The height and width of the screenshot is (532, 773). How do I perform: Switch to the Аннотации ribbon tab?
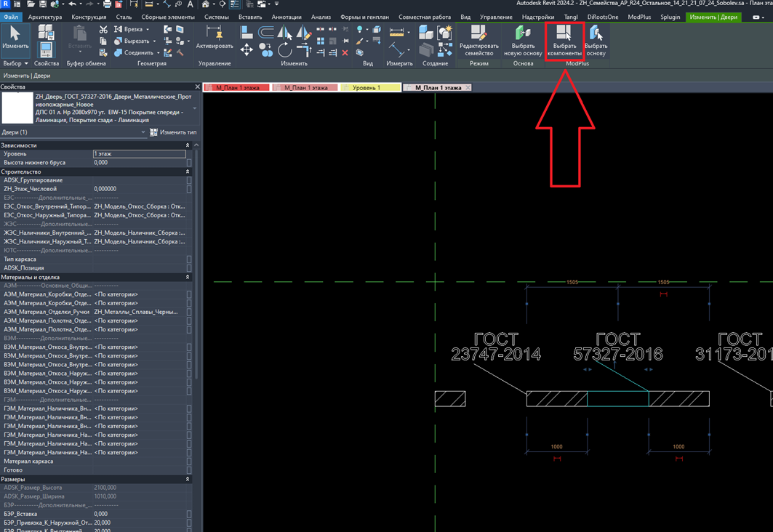coord(287,17)
